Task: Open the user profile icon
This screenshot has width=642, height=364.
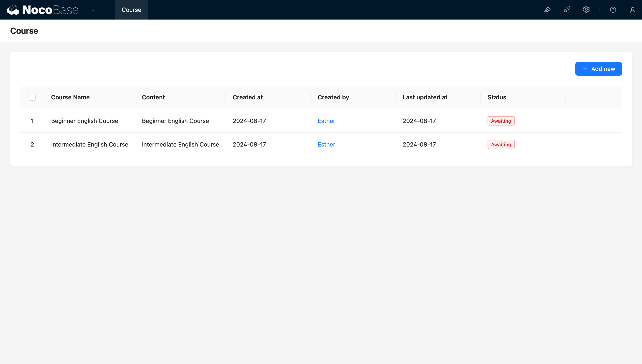Action: click(x=632, y=10)
